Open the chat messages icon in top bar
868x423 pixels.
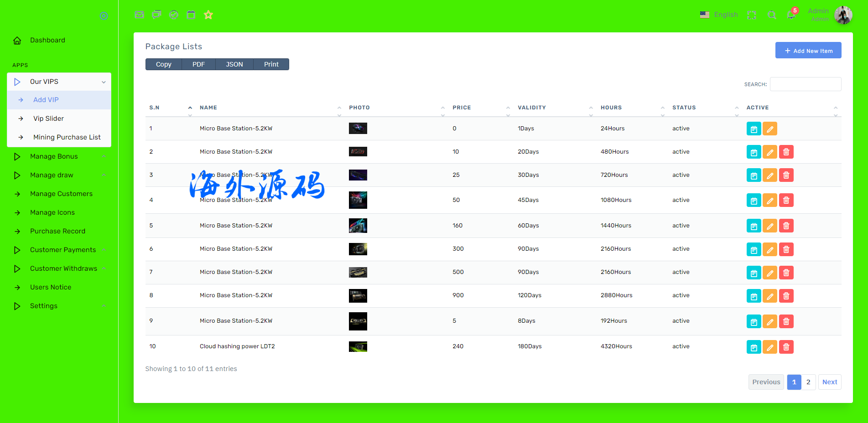point(156,15)
